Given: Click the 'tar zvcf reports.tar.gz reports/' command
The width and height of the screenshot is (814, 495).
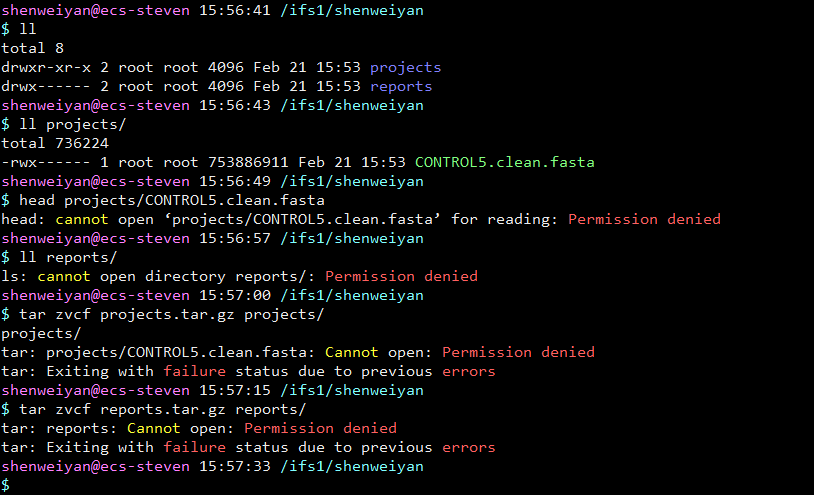Looking at the screenshot, I should tap(160, 409).
